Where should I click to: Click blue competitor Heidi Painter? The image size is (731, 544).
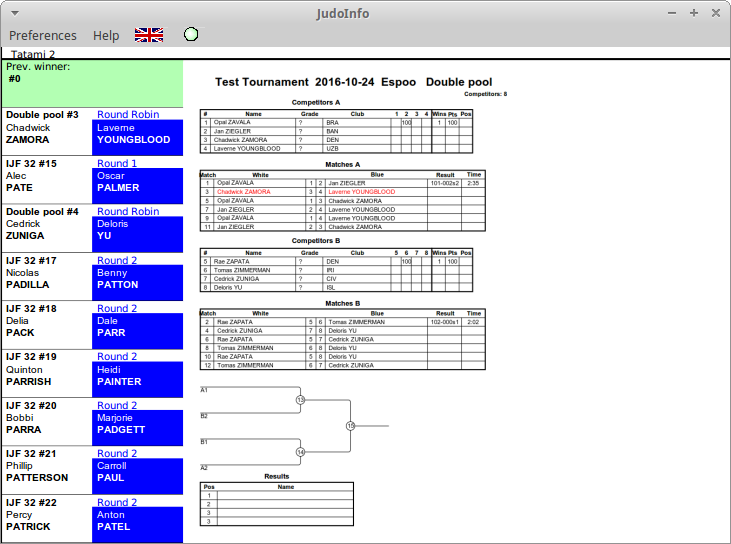137,376
